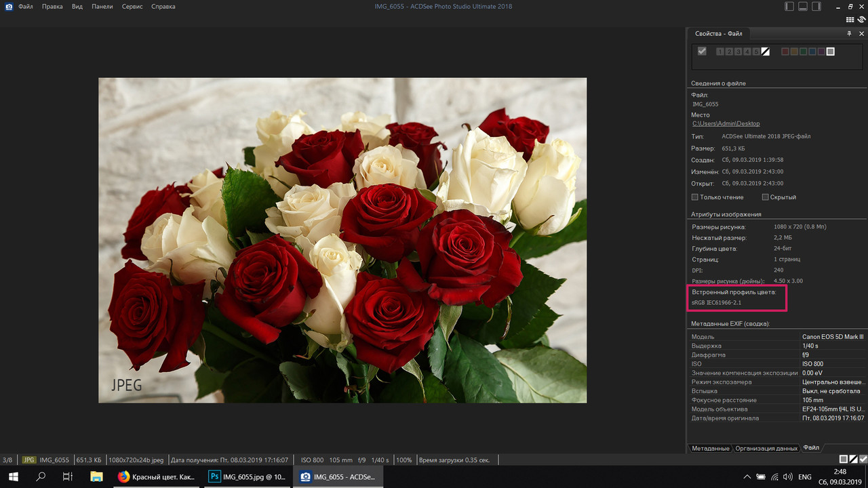Screen dimensions: 868x488
Task: Set rating 3 in properties panel
Action: (x=738, y=52)
